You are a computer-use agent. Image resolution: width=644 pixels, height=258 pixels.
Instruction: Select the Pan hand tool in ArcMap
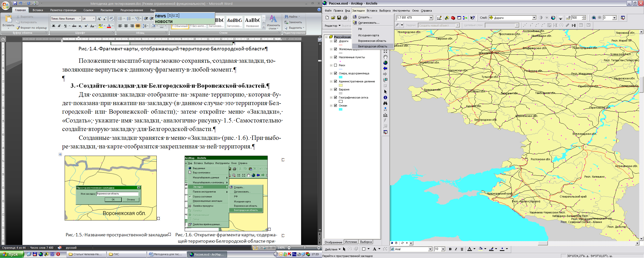(385, 57)
